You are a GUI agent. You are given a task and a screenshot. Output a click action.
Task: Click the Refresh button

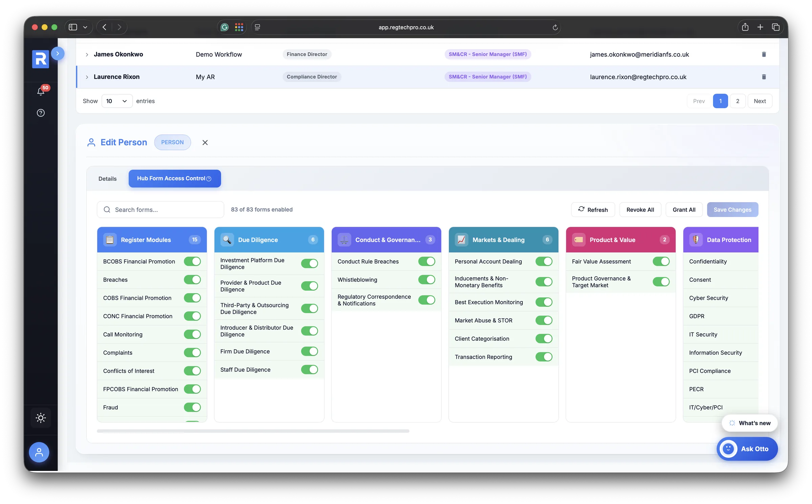click(x=593, y=210)
